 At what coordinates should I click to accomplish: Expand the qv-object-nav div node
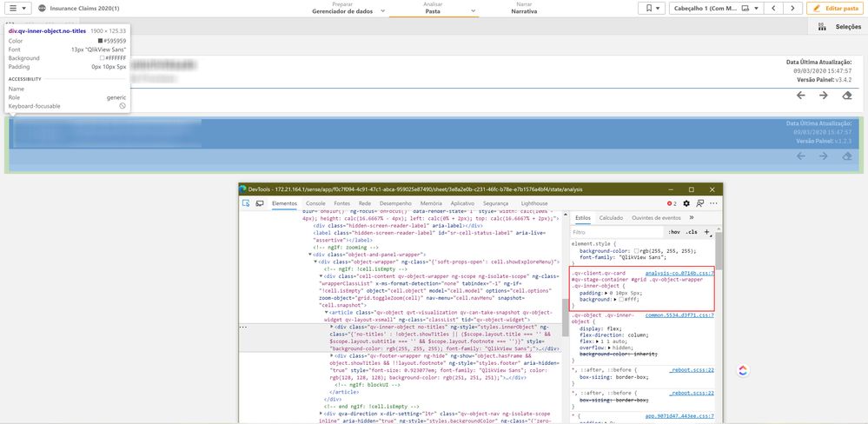pos(321,414)
